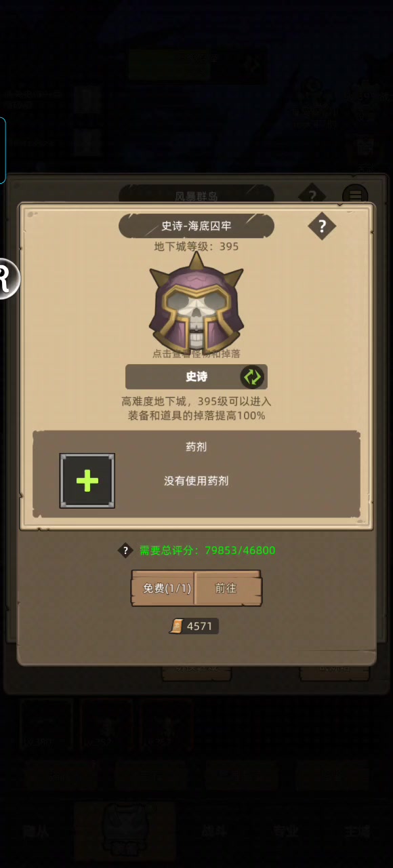Open the dimmed hamburger menu behind the dialog

click(355, 195)
